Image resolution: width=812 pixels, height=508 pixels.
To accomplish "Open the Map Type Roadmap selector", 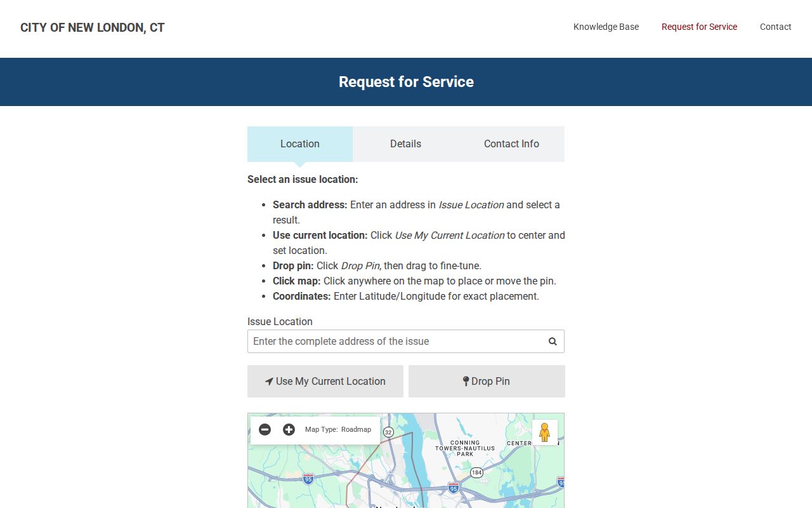I will tap(338, 430).
